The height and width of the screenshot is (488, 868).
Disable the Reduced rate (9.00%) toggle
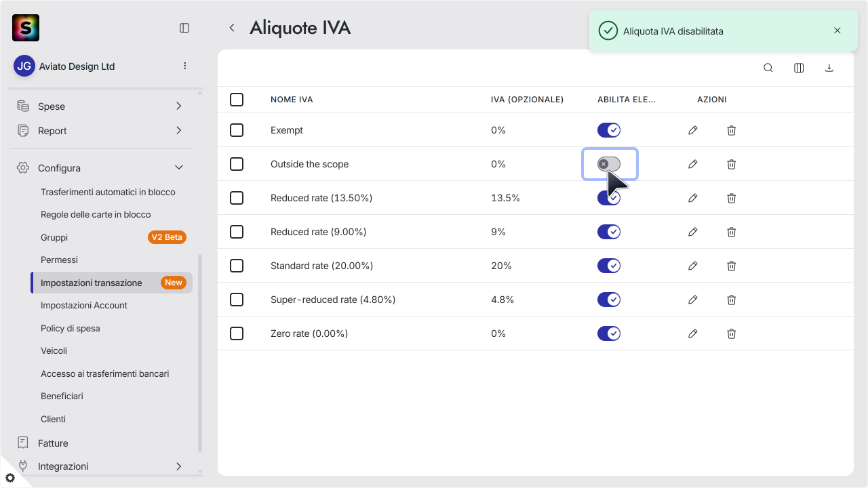pyautogui.click(x=609, y=232)
